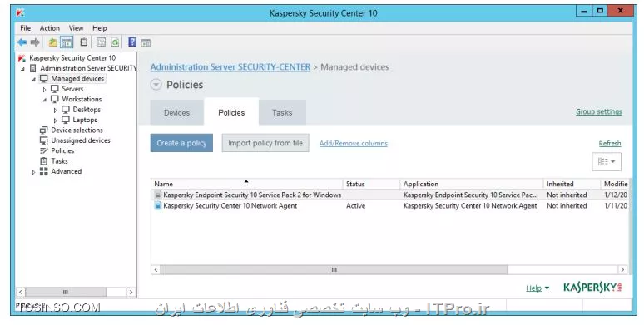Open the blue Help question-mark icon
This screenshot has width=644, height=325.
(132, 42)
